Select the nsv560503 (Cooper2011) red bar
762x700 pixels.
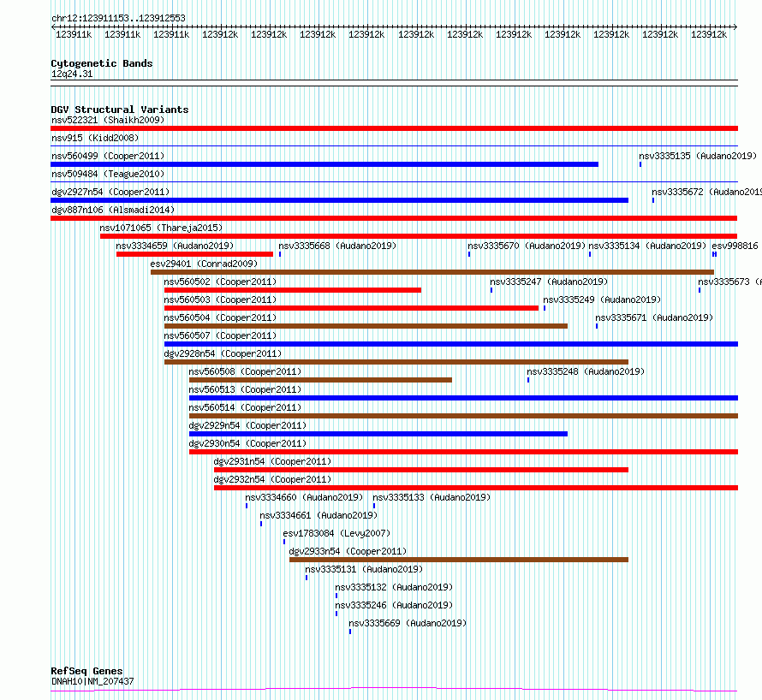[x=351, y=308]
